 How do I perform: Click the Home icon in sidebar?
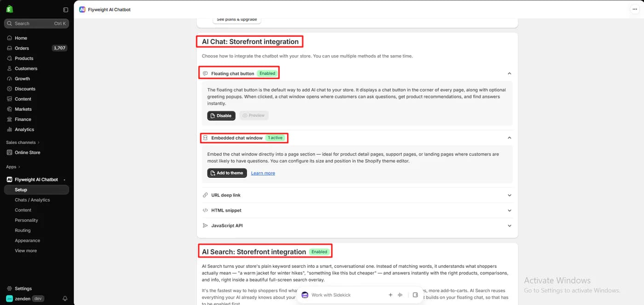pos(10,38)
